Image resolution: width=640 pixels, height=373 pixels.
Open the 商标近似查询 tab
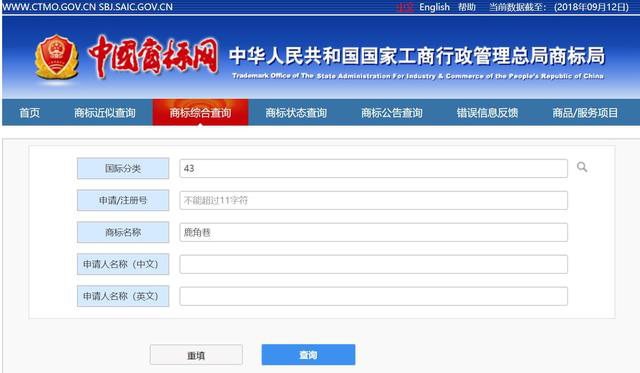click(105, 113)
